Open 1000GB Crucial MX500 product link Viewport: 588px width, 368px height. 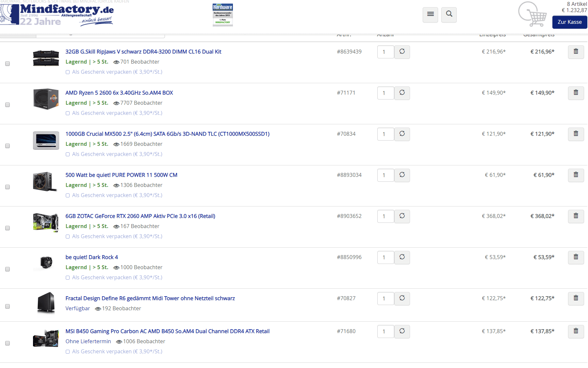pyautogui.click(x=168, y=134)
